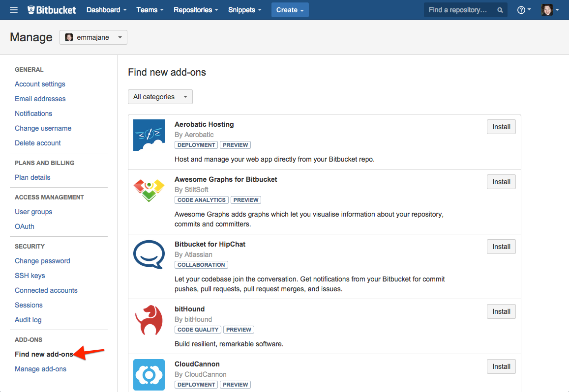Click the CloudCannon add-on icon
The width and height of the screenshot is (569, 392).
pyautogui.click(x=149, y=375)
